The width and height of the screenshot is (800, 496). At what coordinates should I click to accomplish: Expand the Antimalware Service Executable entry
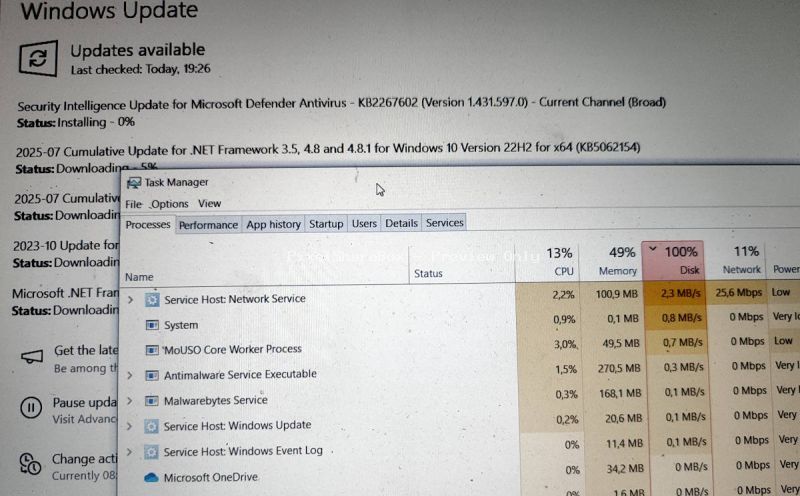130,375
